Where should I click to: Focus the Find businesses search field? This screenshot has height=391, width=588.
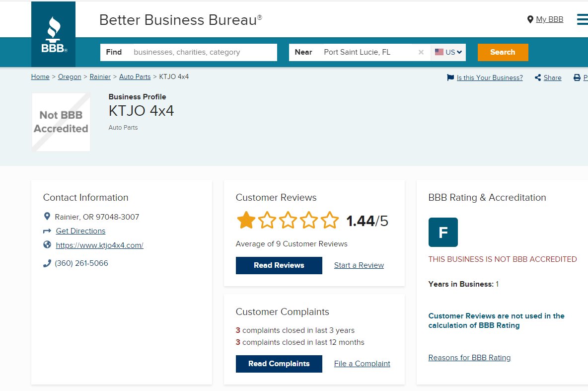click(189, 52)
